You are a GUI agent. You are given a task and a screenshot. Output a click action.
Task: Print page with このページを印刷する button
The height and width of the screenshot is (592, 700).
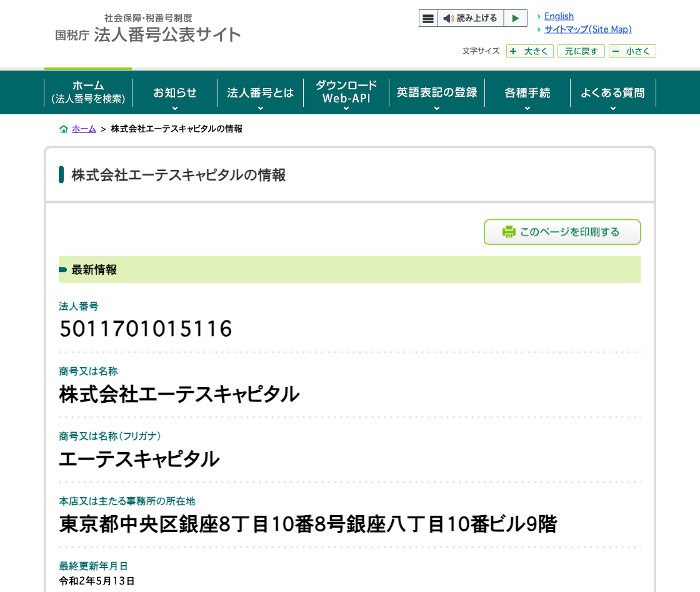[x=562, y=232]
